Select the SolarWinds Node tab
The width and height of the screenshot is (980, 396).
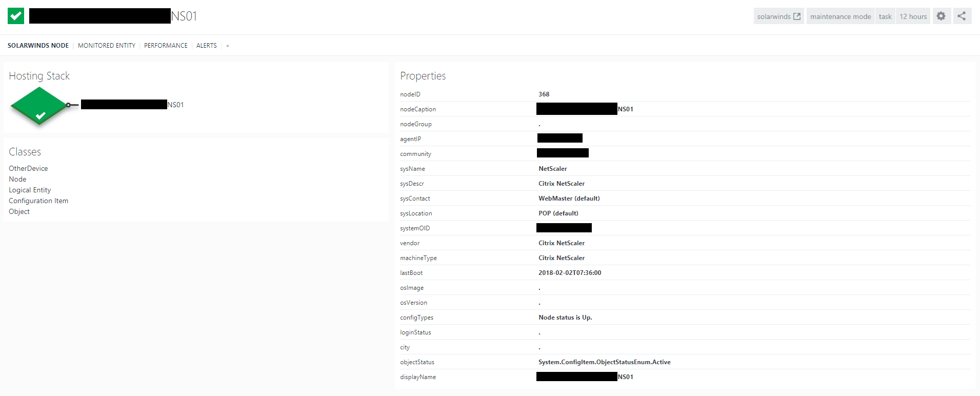[x=38, y=46]
